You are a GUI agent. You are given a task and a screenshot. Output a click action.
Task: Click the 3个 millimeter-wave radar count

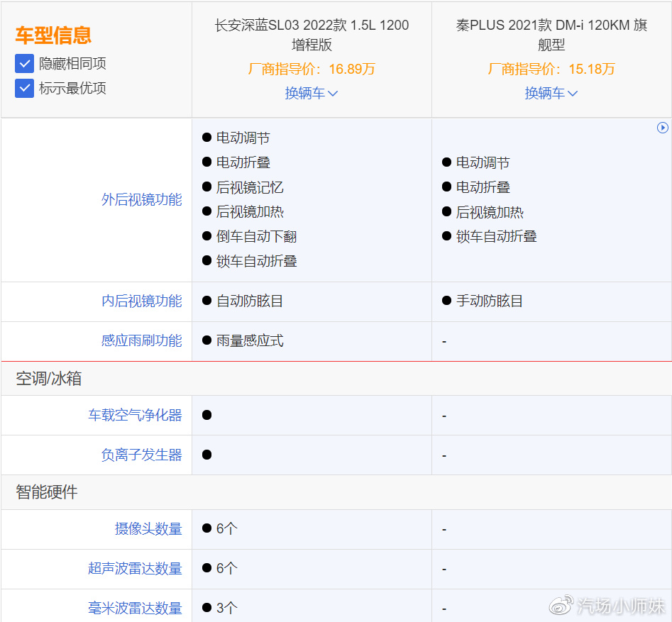(226, 609)
